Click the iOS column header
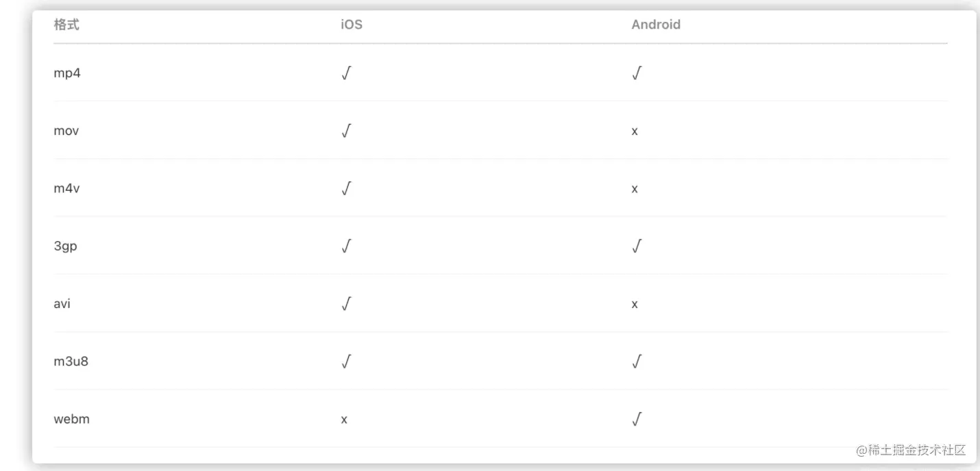Viewport: 980px width, 471px height. coord(352,25)
